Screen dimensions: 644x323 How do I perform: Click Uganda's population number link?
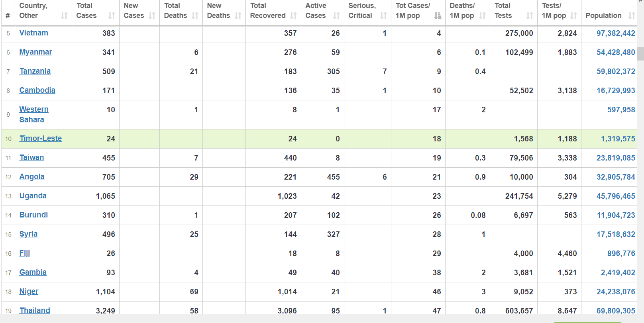(616, 196)
